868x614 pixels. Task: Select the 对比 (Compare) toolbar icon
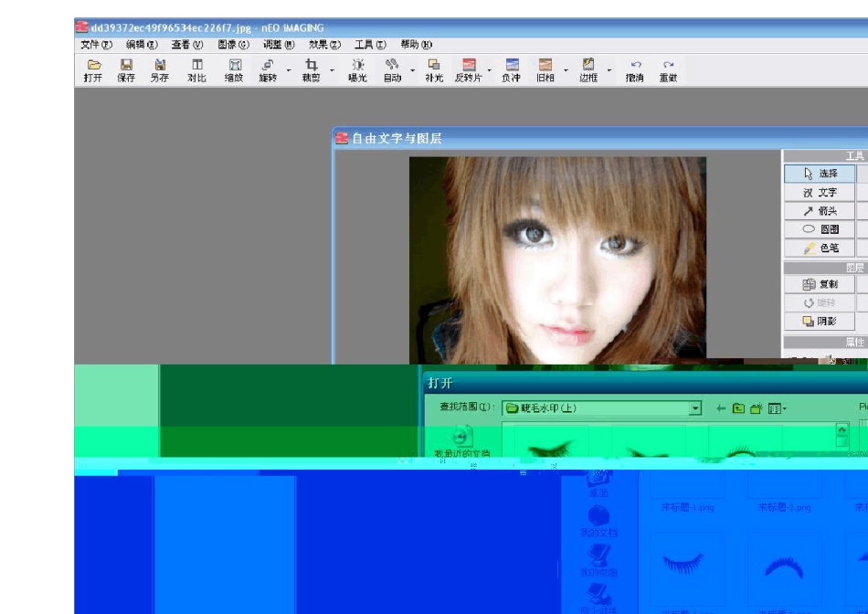tap(196, 70)
